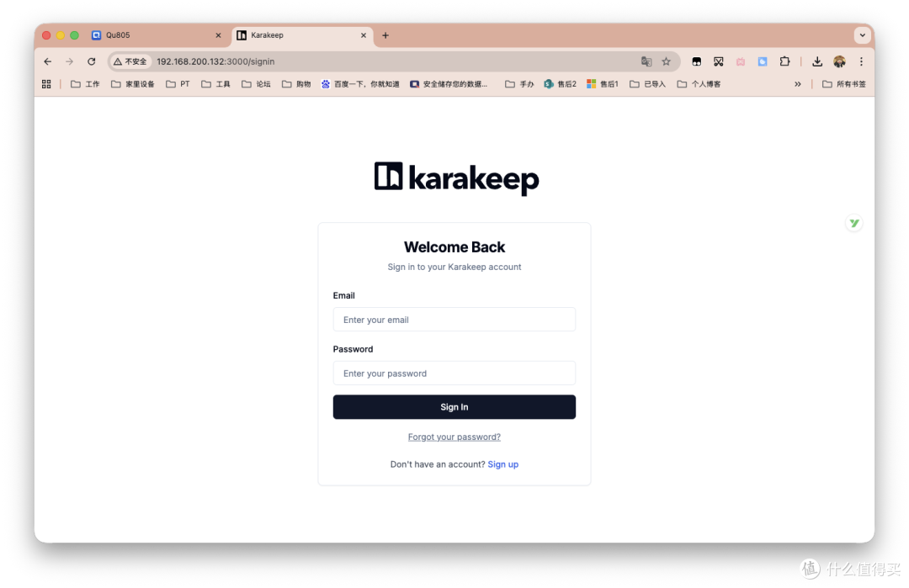
Task: Click the 不安全 security warning chip
Action: click(x=130, y=61)
